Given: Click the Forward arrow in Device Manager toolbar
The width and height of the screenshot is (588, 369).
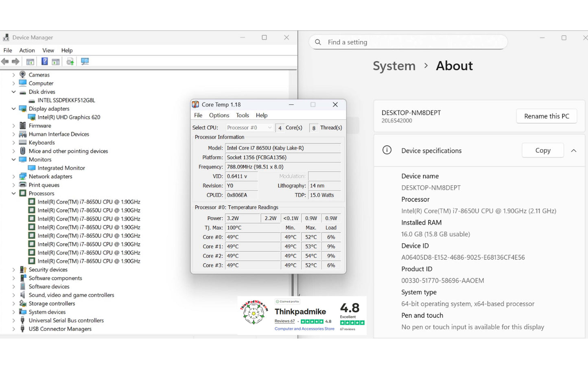Looking at the screenshot, I should tap(15, 61).
